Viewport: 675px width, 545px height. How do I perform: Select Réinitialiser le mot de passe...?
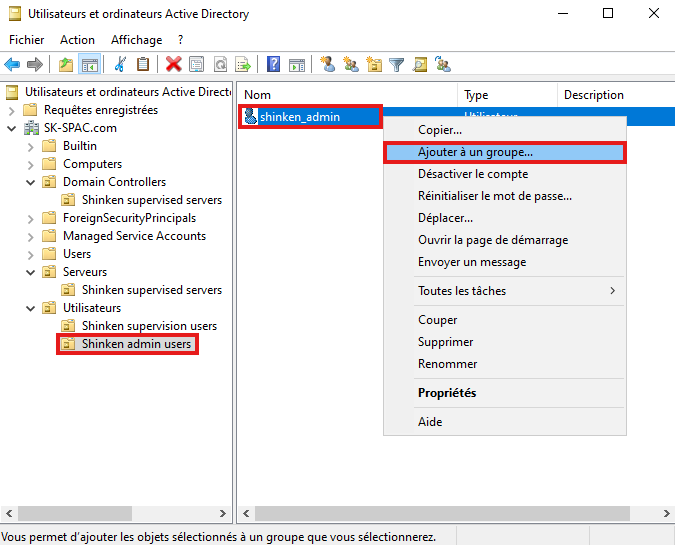tap(494, 196)
